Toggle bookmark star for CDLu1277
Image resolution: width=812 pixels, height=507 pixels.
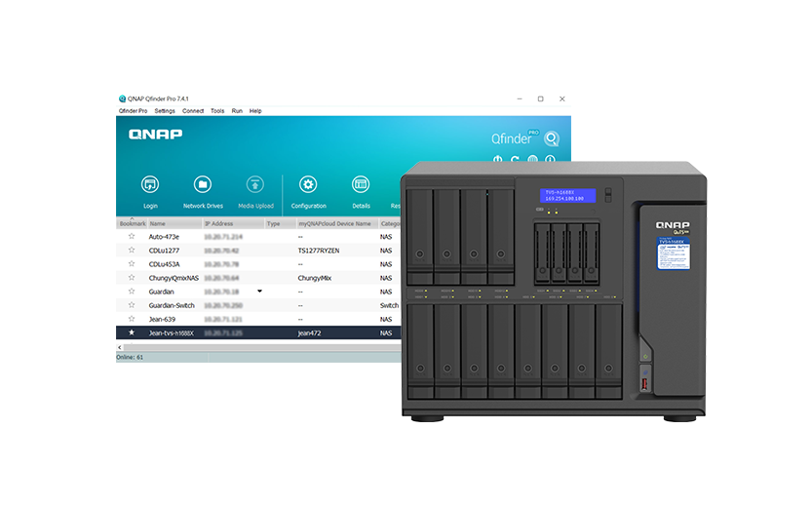(x=132, y=251)
